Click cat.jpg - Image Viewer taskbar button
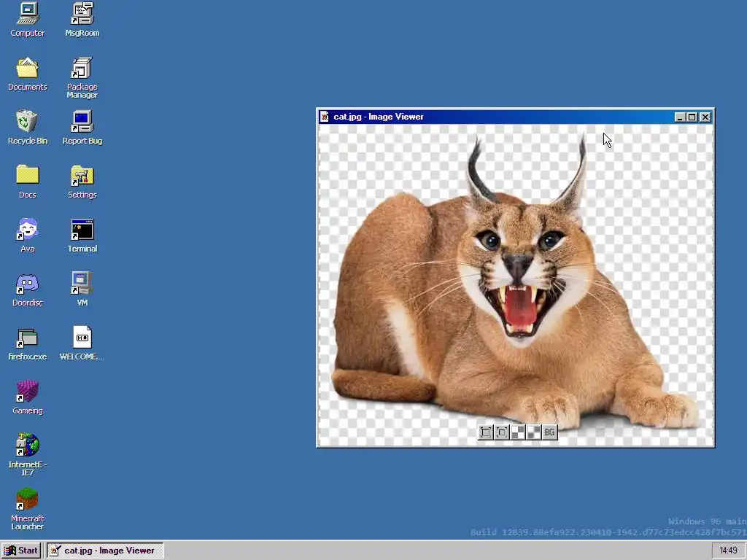Viewport: 747px width, 560px height. (105, 551)
